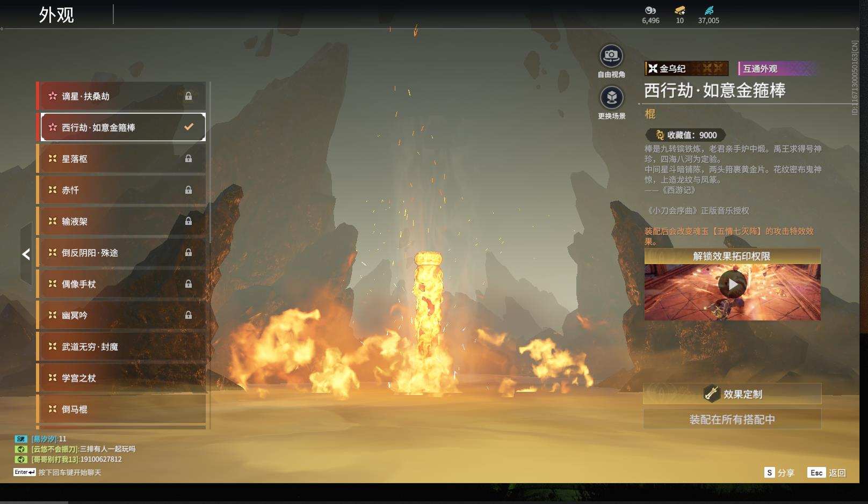Click the 效果定制 staff icon
868x504 pixels.
coord(712,393)
